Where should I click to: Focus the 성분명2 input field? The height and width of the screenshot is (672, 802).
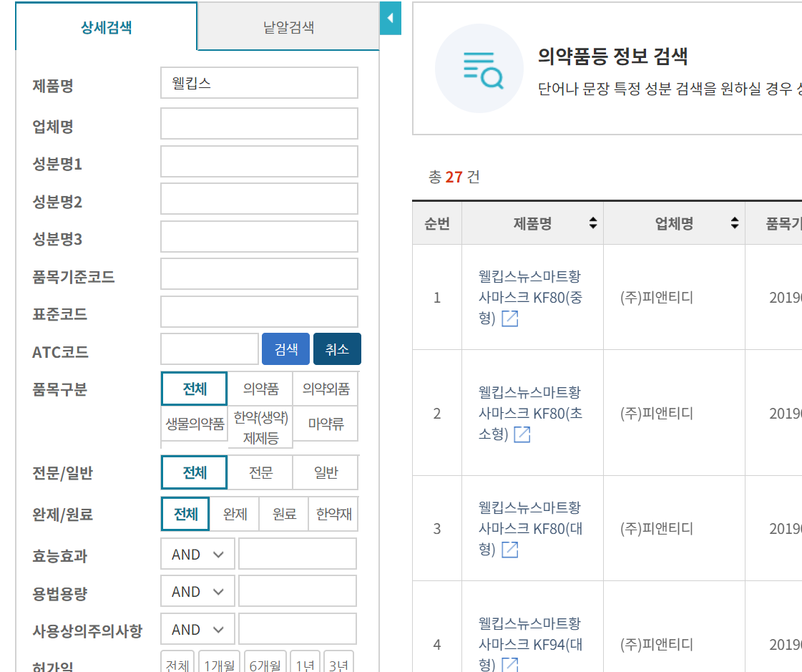pos(259,198)
